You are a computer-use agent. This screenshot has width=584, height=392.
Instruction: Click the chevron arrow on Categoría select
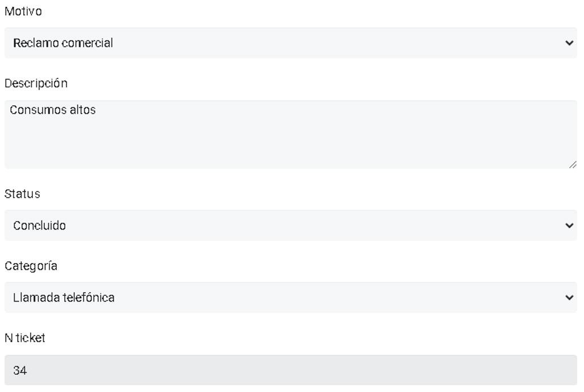[569, 298]
